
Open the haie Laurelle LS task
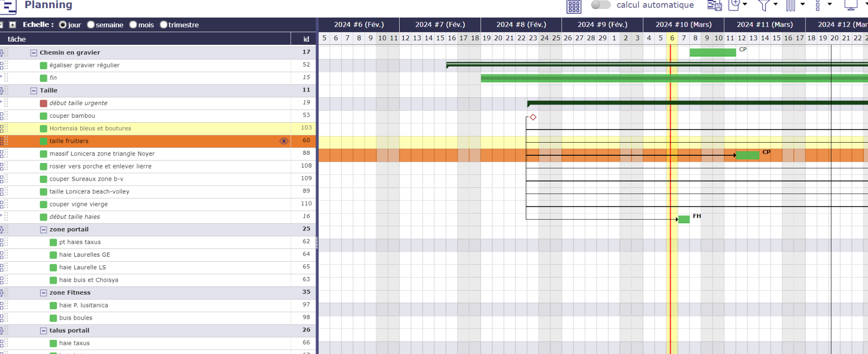pyautogui.click(x=83, y=268)
